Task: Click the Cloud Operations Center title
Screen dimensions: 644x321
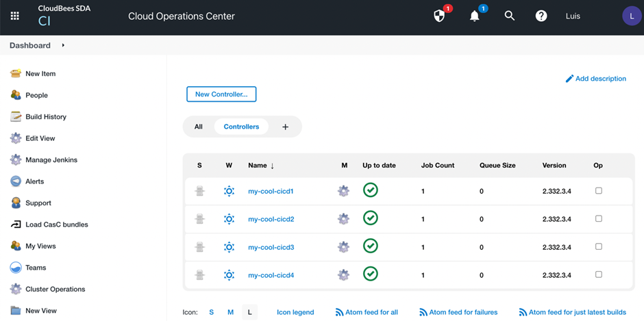Action: 182,16
